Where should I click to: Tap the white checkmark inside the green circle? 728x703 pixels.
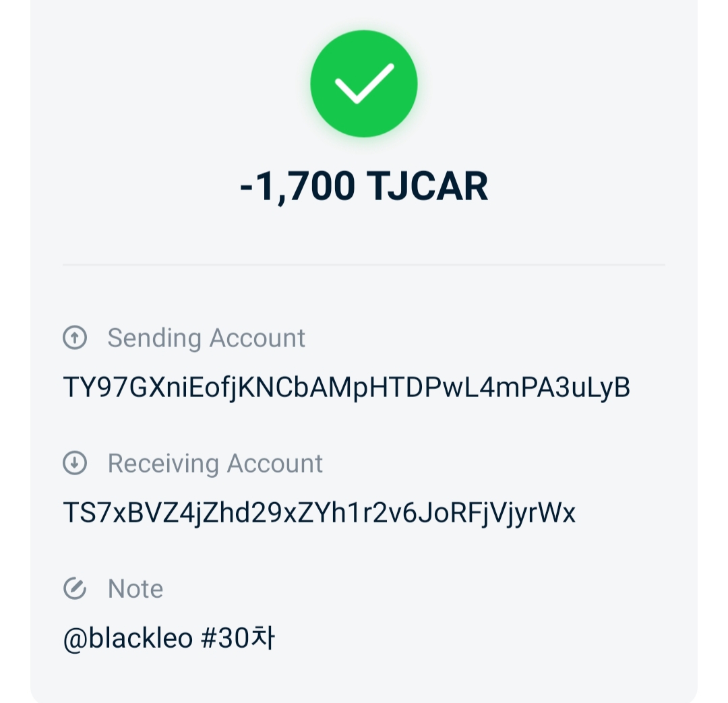(364, 84)
